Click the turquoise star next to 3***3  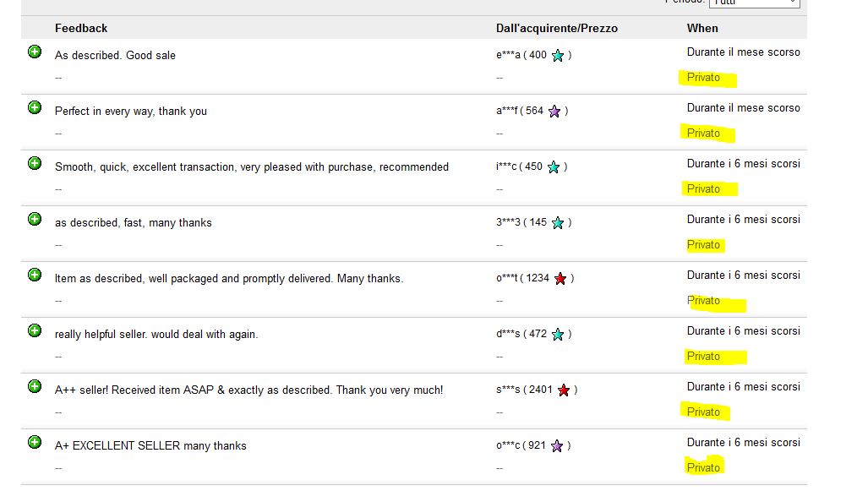(558, 223)
